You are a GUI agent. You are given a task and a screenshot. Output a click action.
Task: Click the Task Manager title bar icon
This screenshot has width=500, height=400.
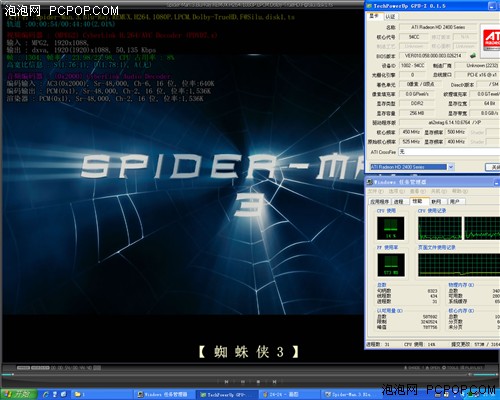(x=369, y=182)
